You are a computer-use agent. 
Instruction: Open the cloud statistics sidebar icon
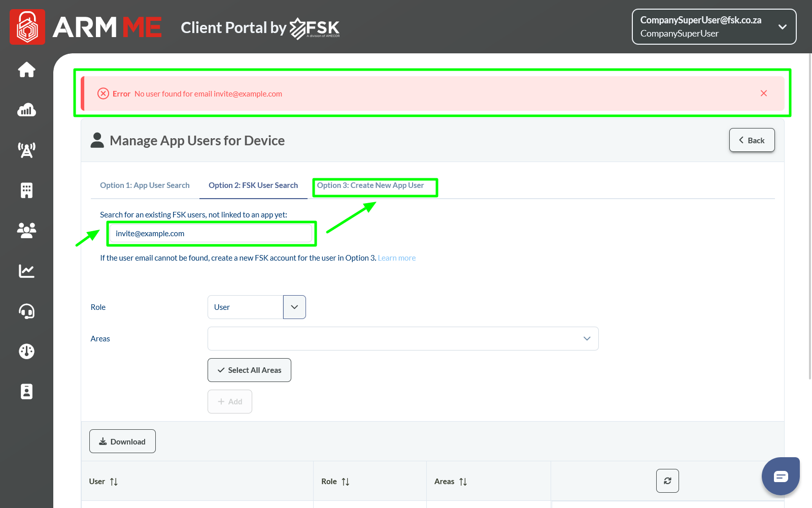pyautogui.click(x=26, y=110)
